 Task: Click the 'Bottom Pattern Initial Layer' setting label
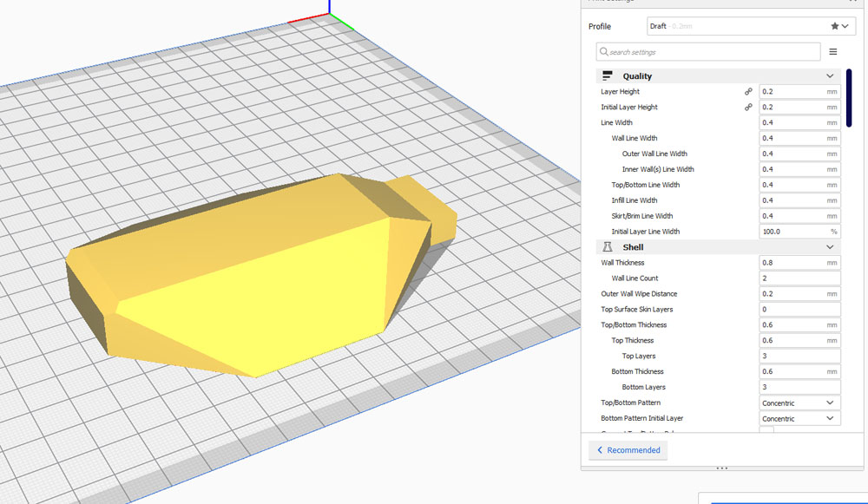point(642,418)
